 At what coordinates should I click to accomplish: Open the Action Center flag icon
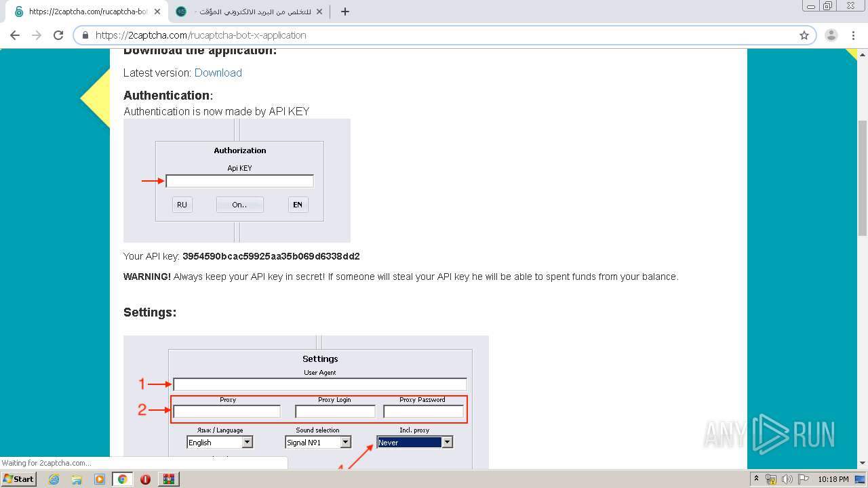(804, 479)
